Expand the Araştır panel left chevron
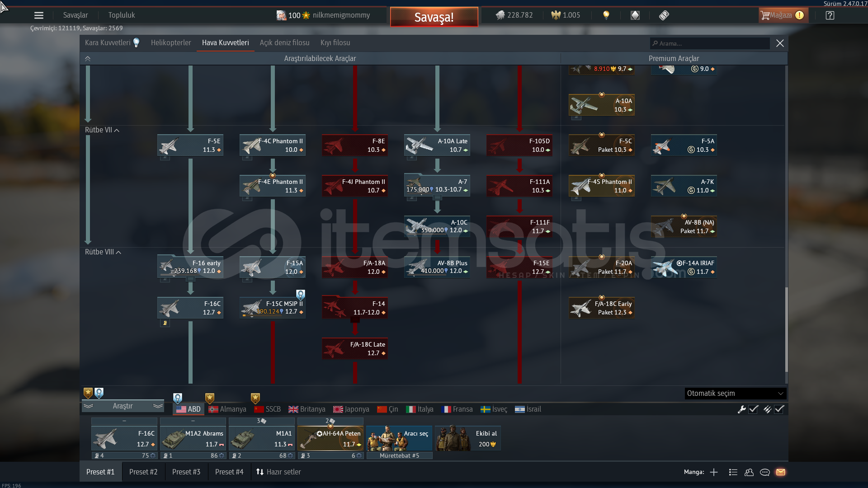868x488 pixels. pos(88,406)
